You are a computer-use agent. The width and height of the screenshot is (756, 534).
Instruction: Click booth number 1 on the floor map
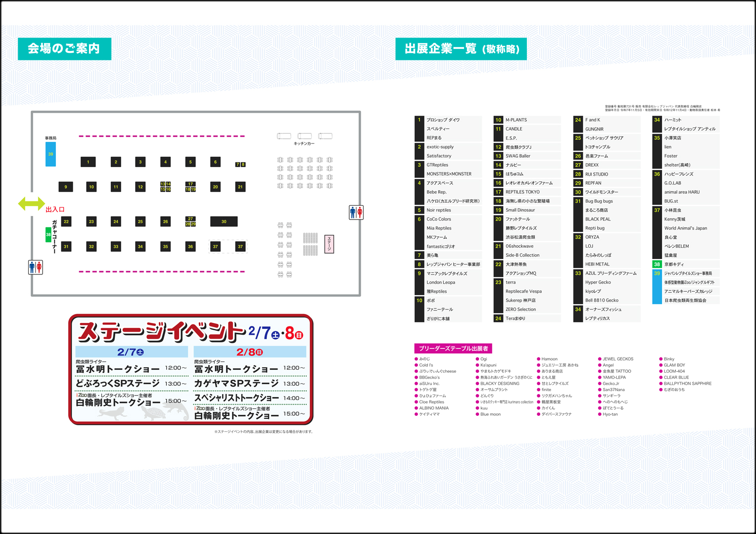coord(88,162)
